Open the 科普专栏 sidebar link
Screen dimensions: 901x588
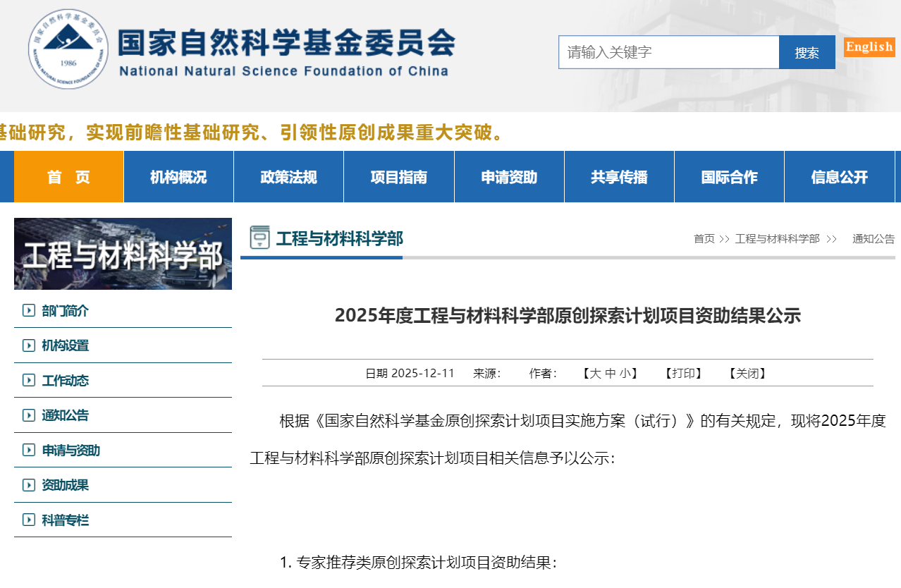click(66, 520)
